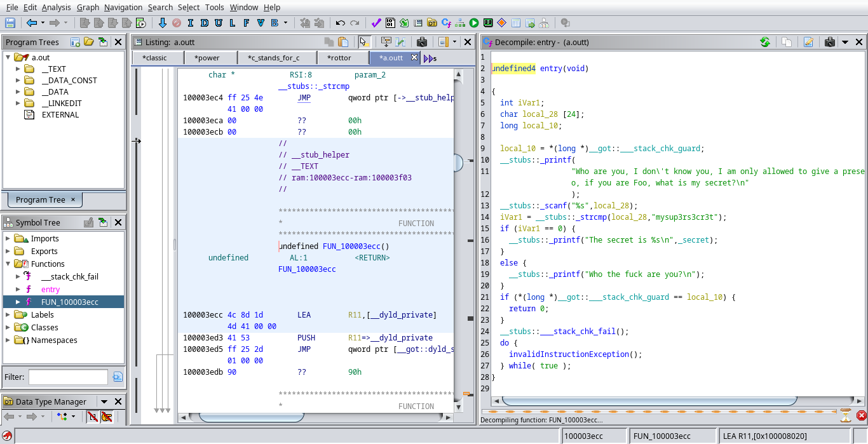This screenshot has width=868, height=444.
Task: Select EXTERNAL item in Program Trees
Action: point(60,114)
